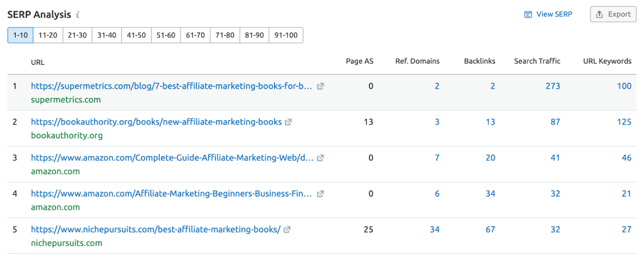Image resolution: width=644 pixels, height=254 pixels.
Task: Switch to the 31-40 results tab
Action: point(107,35)
